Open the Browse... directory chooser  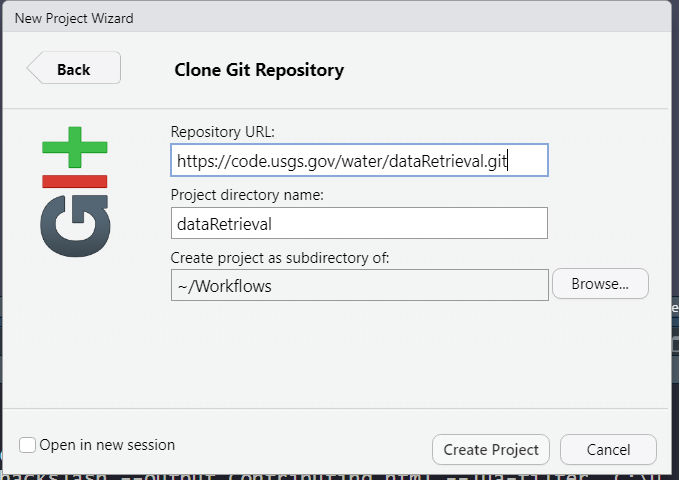[x=600, y=284]
